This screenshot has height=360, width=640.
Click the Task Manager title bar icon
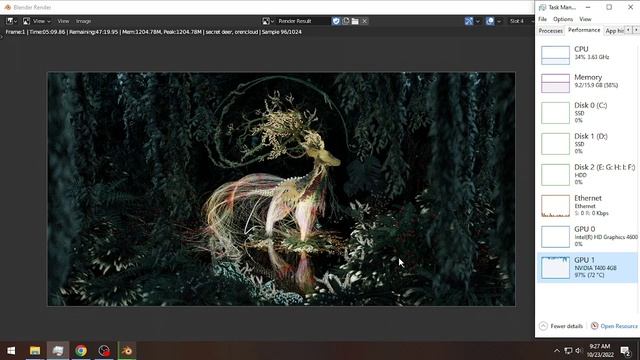542,7
